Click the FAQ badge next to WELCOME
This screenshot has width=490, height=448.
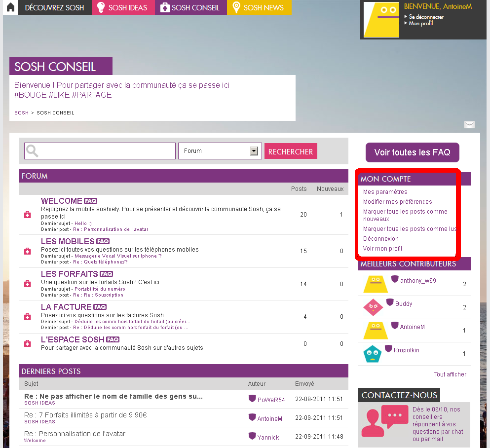click(x=91, y=201)
